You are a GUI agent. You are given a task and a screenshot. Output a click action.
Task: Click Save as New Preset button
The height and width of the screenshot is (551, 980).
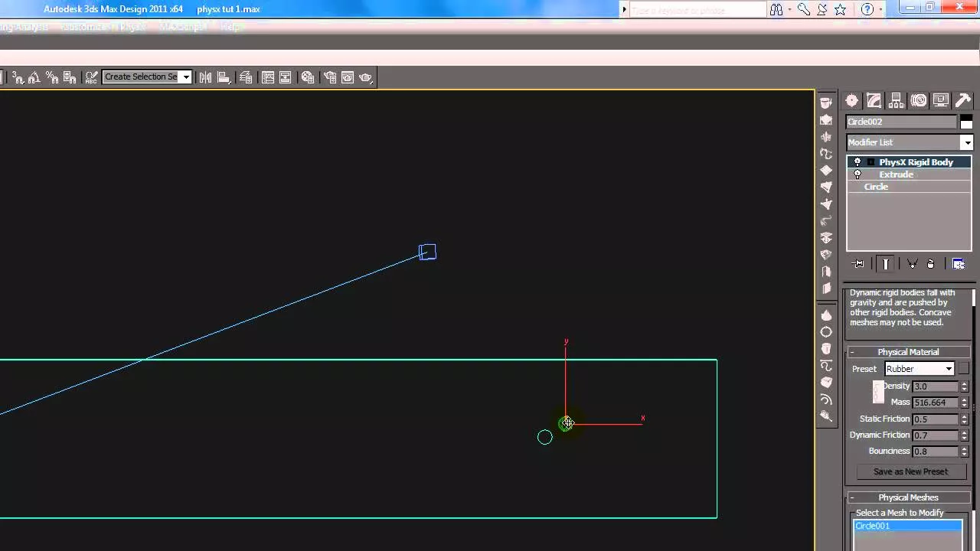click(x=910, y=471)
